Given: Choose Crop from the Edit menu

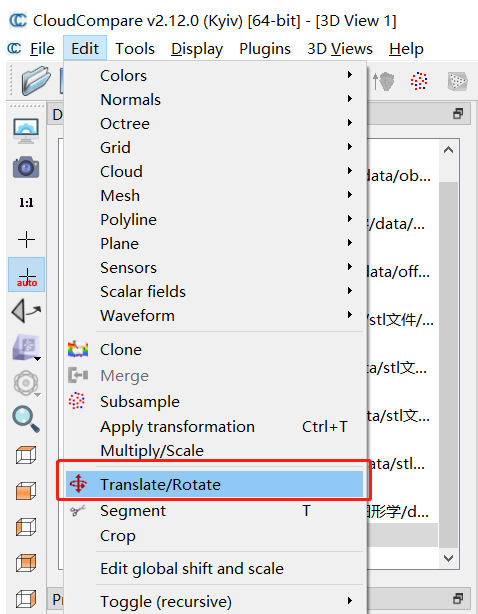Looking at the screenshot, I should pos(214,535).
